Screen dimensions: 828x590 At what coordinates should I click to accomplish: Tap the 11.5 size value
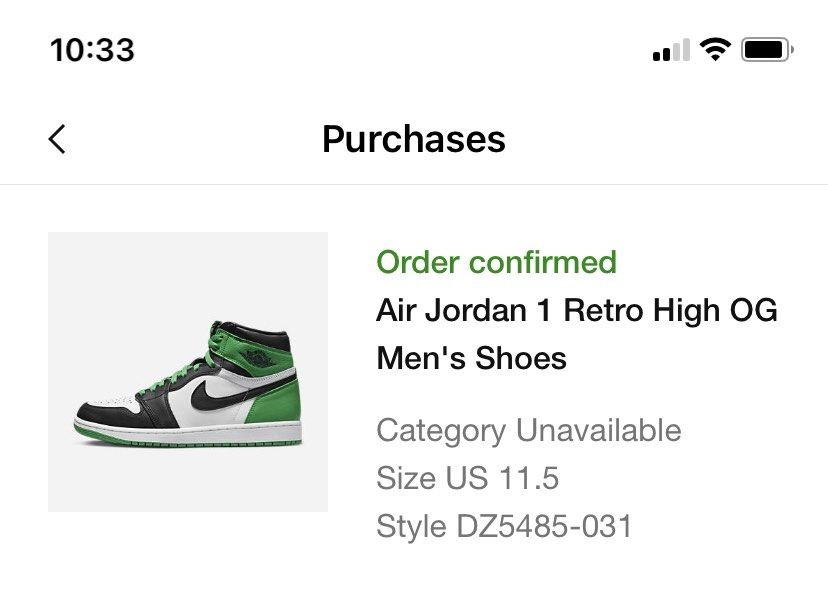point(528,478)
